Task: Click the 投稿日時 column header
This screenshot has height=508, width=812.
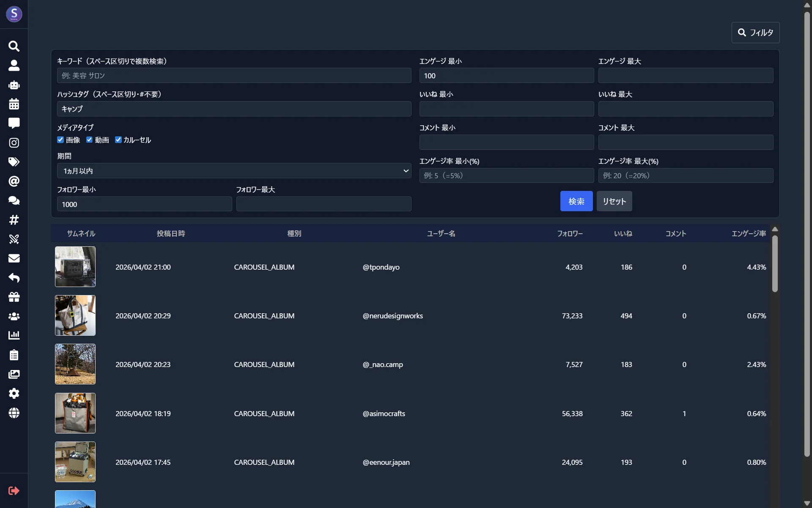Action: (171, 233)
